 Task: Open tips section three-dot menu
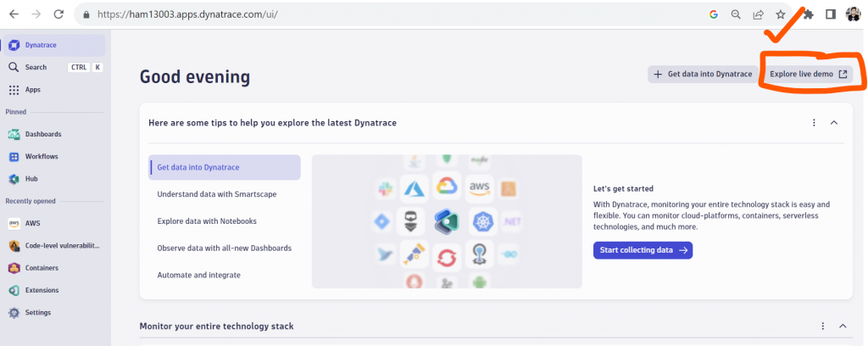click(x=814, y=123)
